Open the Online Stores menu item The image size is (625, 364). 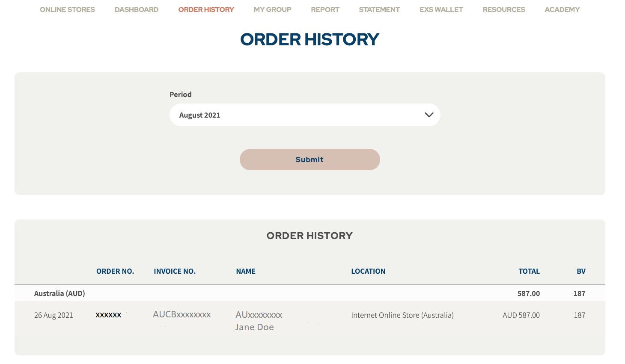67,9
